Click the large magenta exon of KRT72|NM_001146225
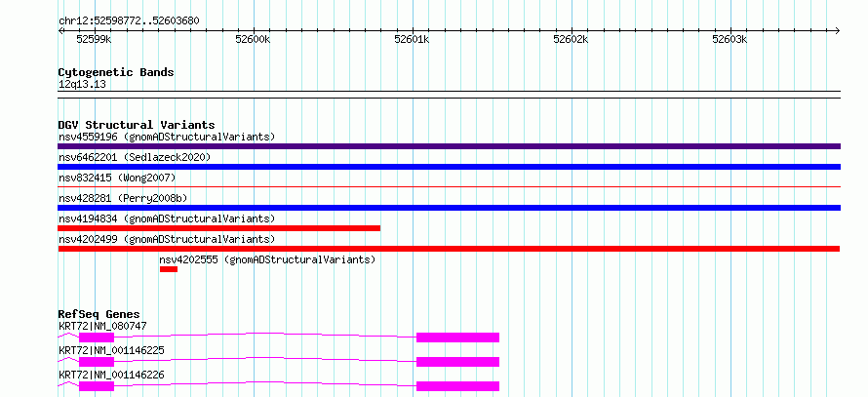 click(x=457, y=362)
